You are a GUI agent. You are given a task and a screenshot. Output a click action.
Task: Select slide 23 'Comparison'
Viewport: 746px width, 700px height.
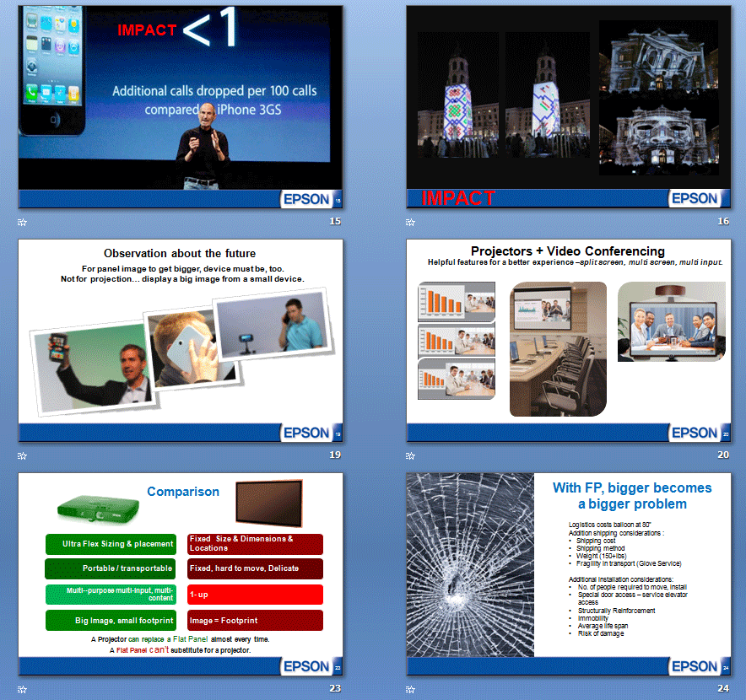(x=181, y=574)
